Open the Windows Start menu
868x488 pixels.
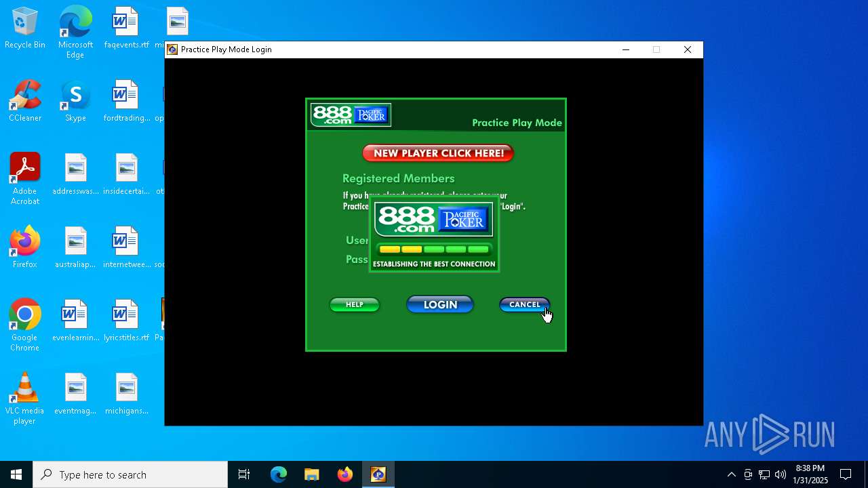(x=16, y=474)
